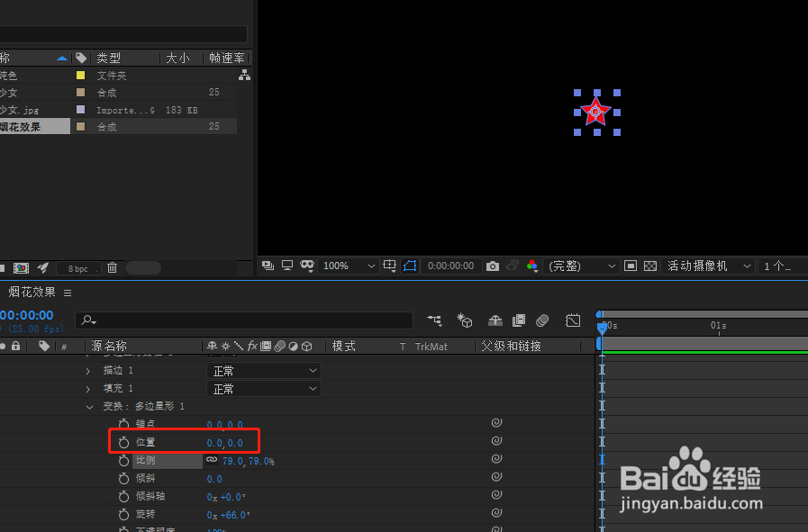Toggle stopwatch for 旋转 property
Image resolution: width=808 pixels, height=532 pixels.
(123, 515)
